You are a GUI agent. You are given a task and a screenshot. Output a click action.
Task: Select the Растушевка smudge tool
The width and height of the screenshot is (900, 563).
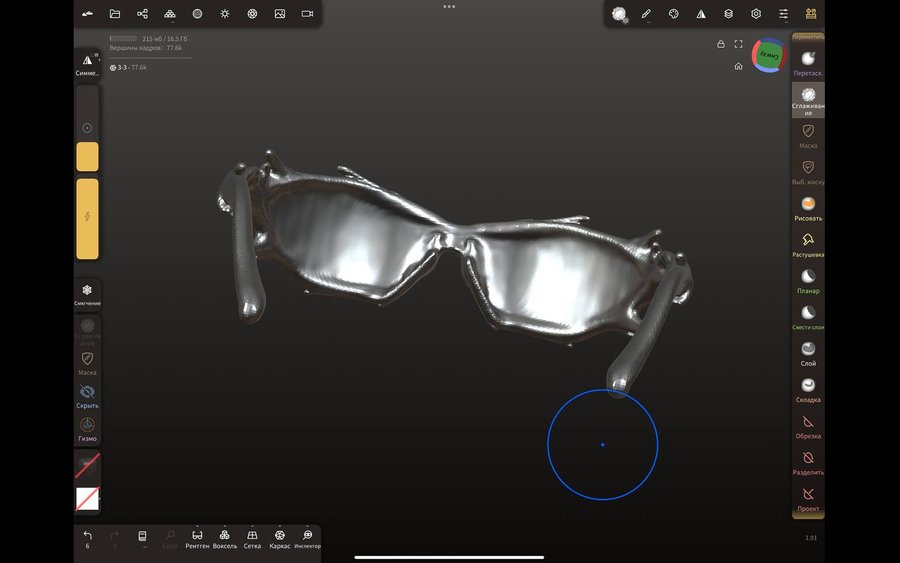[808, 245]
